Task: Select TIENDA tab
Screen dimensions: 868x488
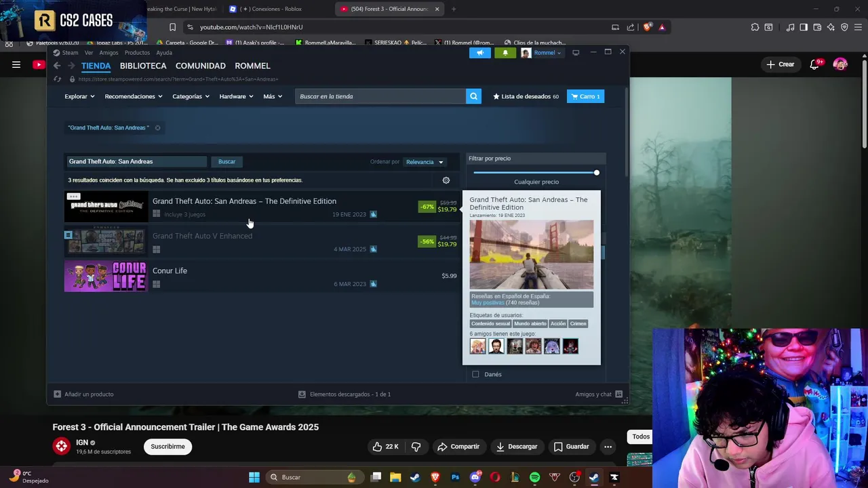Action: 96,66
